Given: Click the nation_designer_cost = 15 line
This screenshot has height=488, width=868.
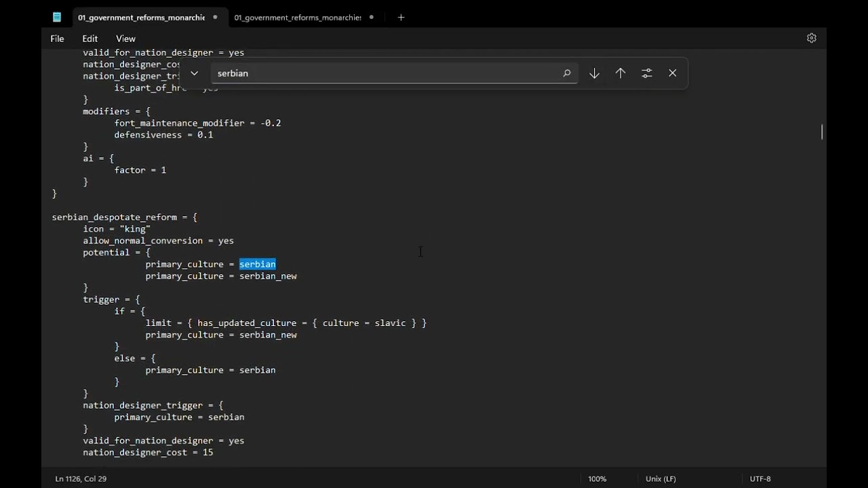Looking at the screenshot, I should [148, 452].
